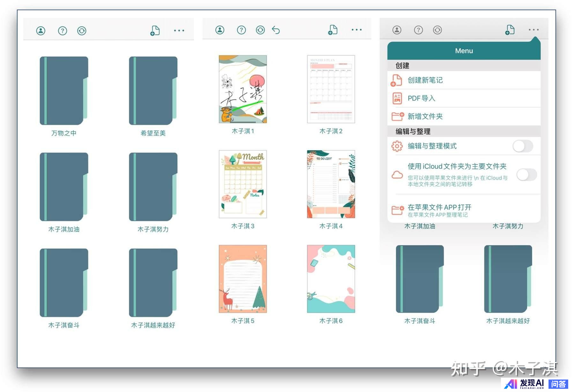
Task: Click label 木子淇6
Action: click(331, 321)
